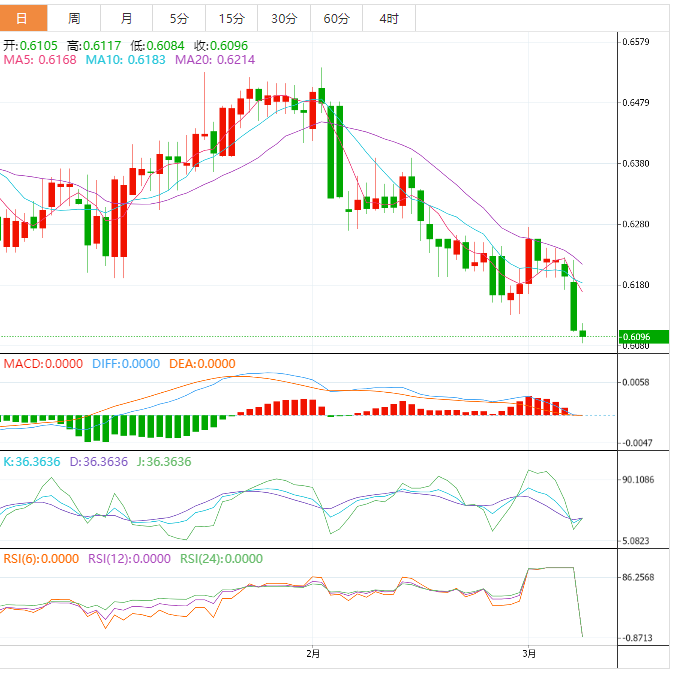
Task: Switch to the 4时 tab
Action: [388, 19]
